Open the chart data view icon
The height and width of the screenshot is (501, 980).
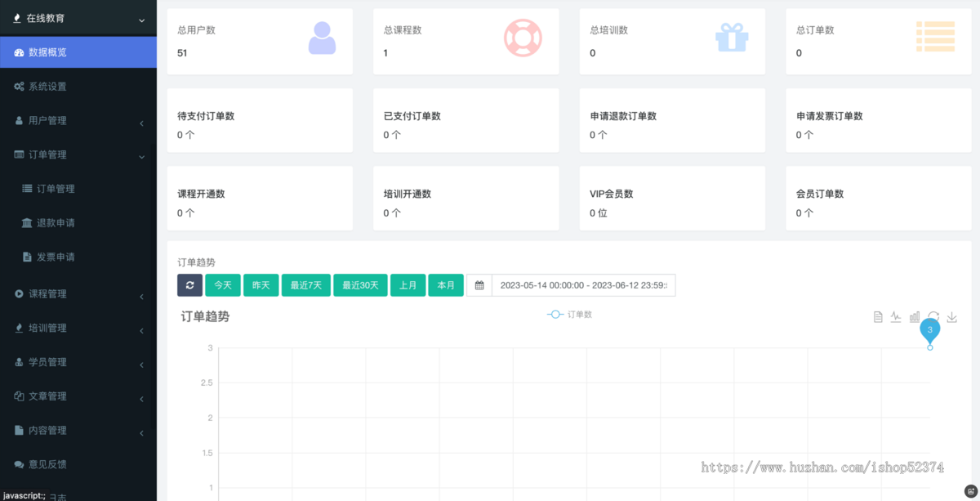click(878, 317)
